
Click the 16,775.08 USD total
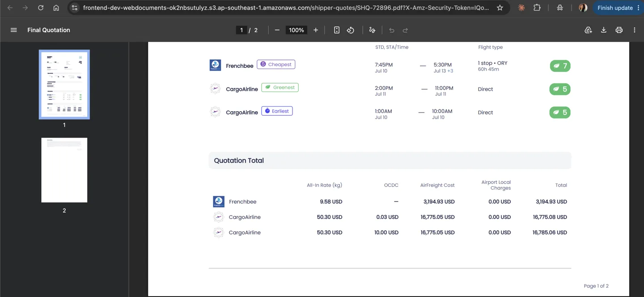550,217
